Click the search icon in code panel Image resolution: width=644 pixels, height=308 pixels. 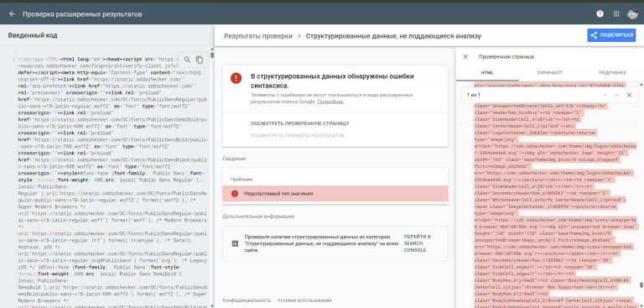187,60
